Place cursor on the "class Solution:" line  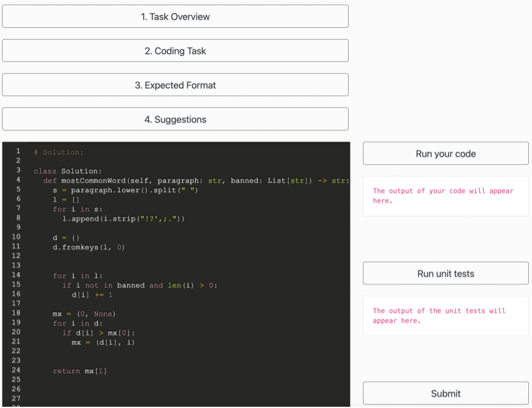(x=68, y=171)
